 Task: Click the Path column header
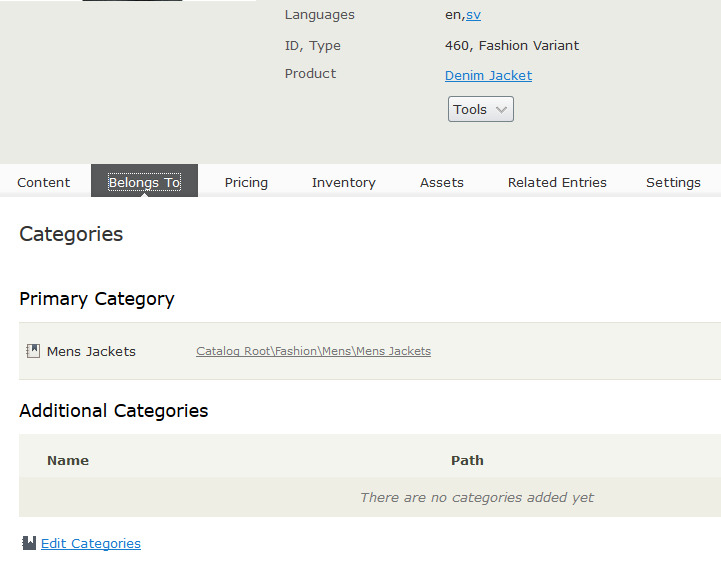[x=467, y=460]
